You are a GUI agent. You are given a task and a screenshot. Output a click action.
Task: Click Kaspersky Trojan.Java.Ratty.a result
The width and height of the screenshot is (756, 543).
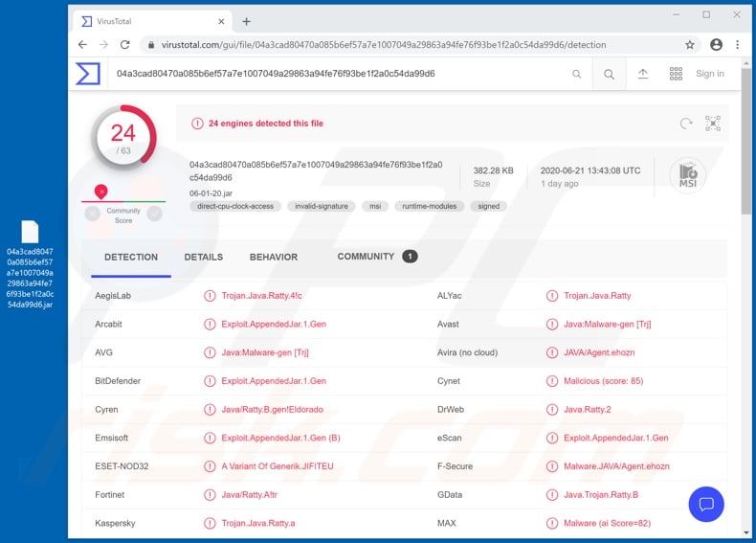pyautogui.click(x=258, y=524)
